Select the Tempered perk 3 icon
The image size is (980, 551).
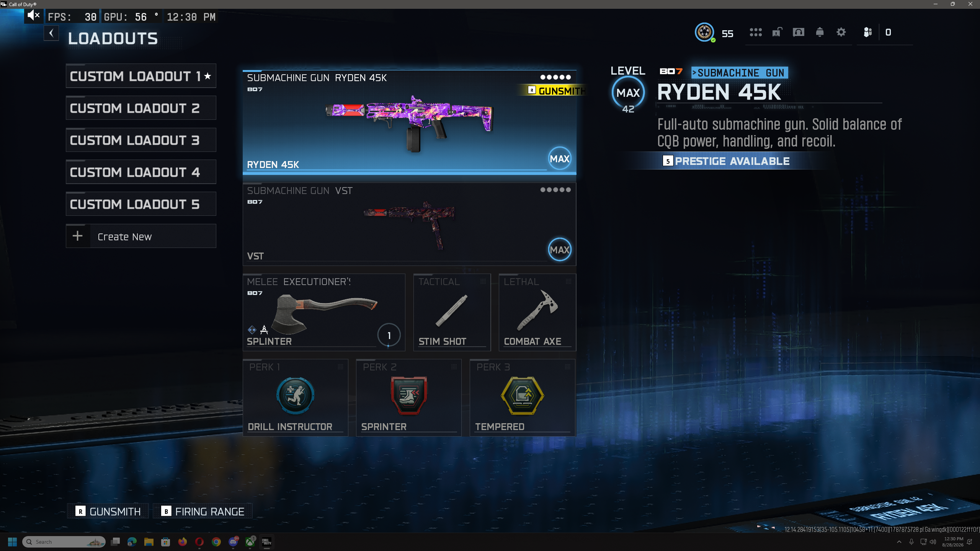pos(523,396)
